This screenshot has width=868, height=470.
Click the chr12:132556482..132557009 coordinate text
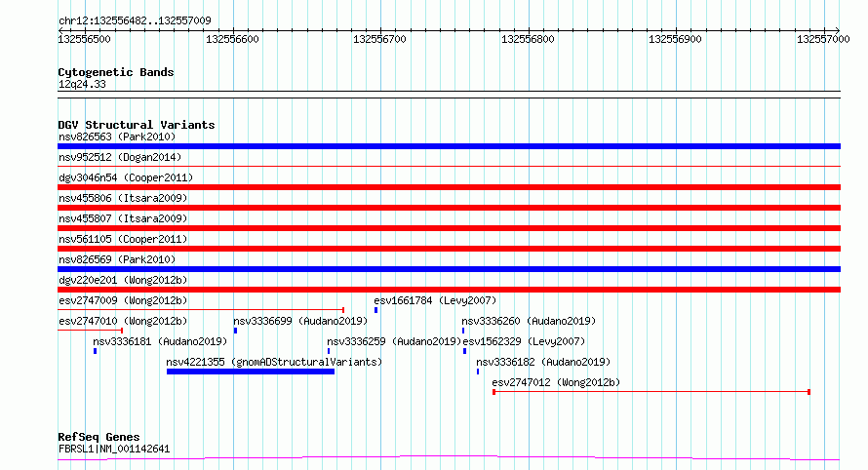tap(135, 20)
